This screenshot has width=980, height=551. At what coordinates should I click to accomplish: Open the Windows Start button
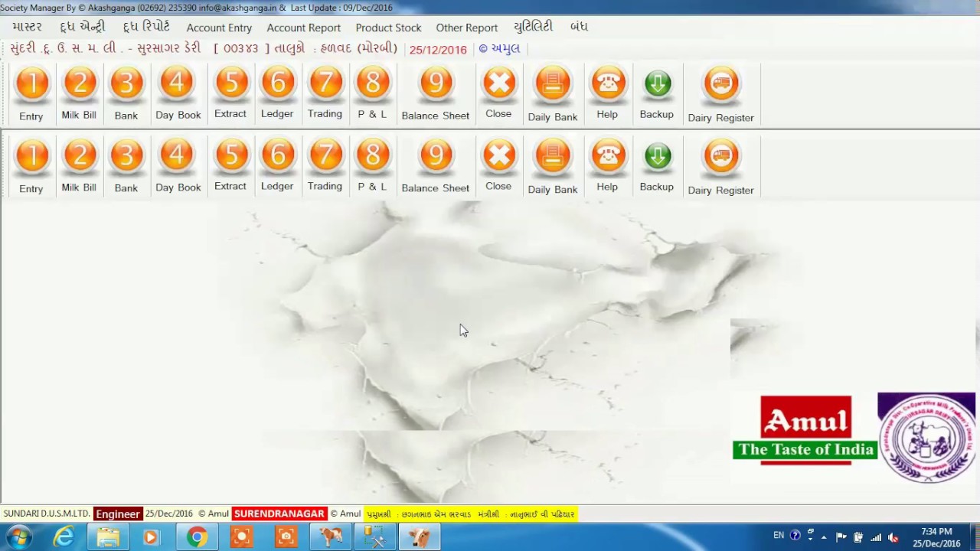[x=18, y=537]
